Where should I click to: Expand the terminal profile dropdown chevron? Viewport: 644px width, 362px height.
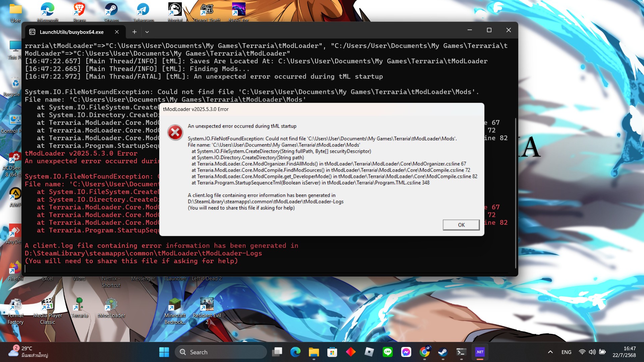pos(147,32)
